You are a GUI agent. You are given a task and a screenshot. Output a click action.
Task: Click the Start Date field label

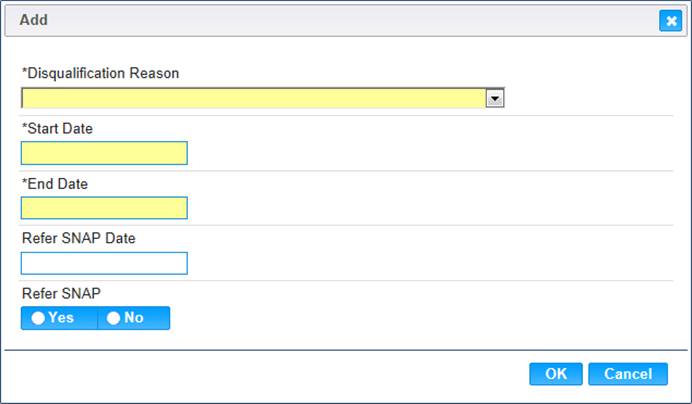click(x=57, y=128)
